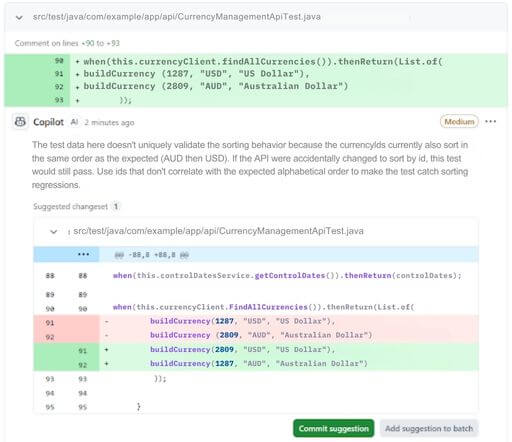Click added line number 92 in green gutter
Screen dimensions: 512x442
click(x=82, y=365)
